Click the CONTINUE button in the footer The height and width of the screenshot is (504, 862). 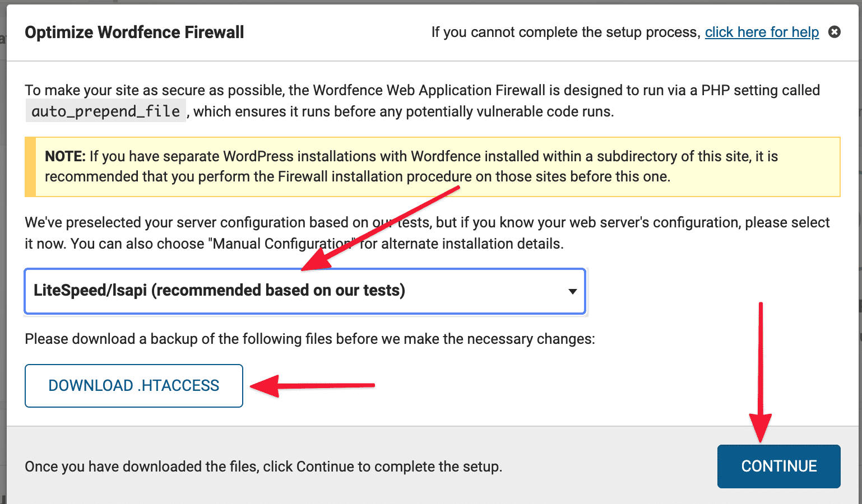778,466
